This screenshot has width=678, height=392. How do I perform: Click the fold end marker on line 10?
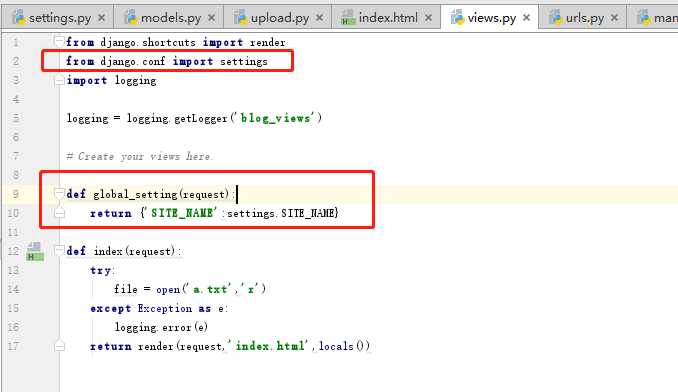(60, 213)
